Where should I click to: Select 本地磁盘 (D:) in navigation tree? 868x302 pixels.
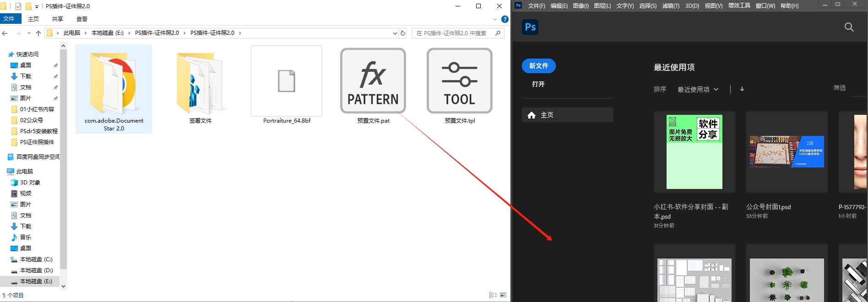click(x=36, y=270)
